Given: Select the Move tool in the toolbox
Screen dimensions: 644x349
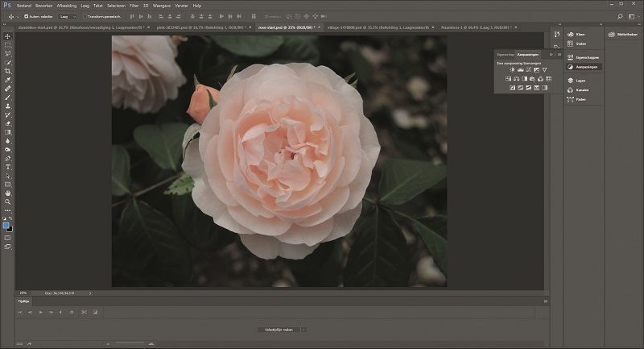Looking at the screenshot, I should (8, 36).
